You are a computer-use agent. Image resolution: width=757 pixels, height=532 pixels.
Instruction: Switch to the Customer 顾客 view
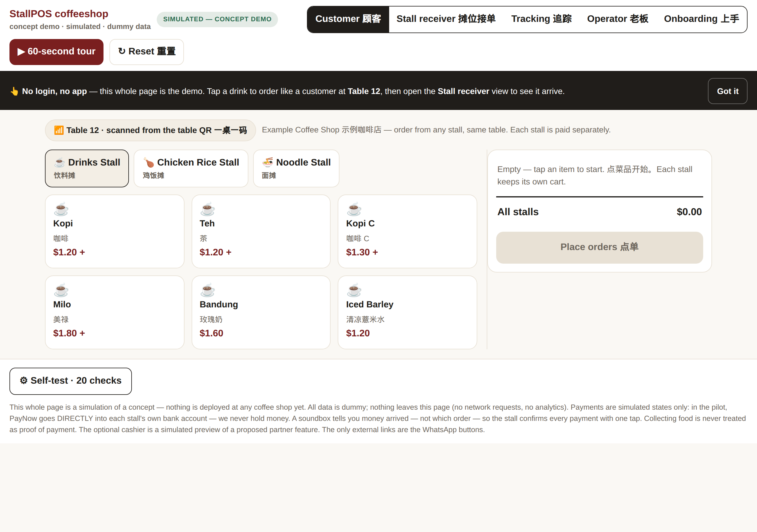click(348, 19)
